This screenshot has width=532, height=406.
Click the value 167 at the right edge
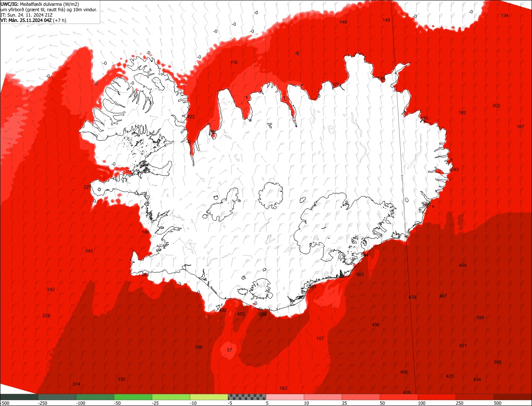(x=520, y=127)
